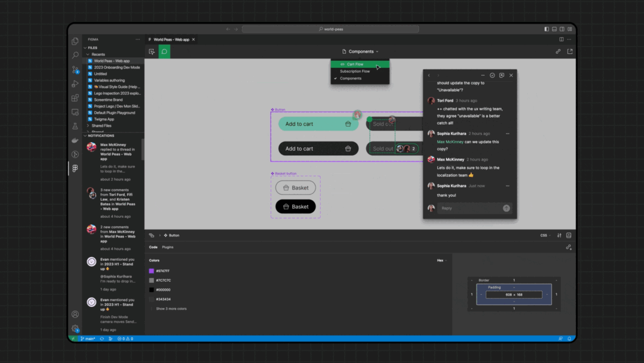Open Source Control in activity bar
The image size is (644, 363).
tap(75, 69)
